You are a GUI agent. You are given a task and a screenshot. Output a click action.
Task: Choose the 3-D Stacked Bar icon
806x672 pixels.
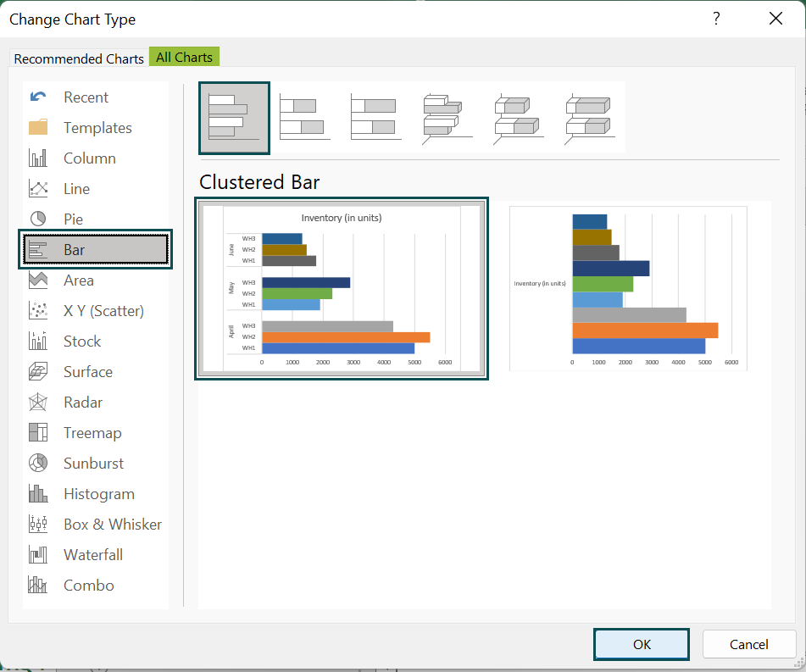518,118
